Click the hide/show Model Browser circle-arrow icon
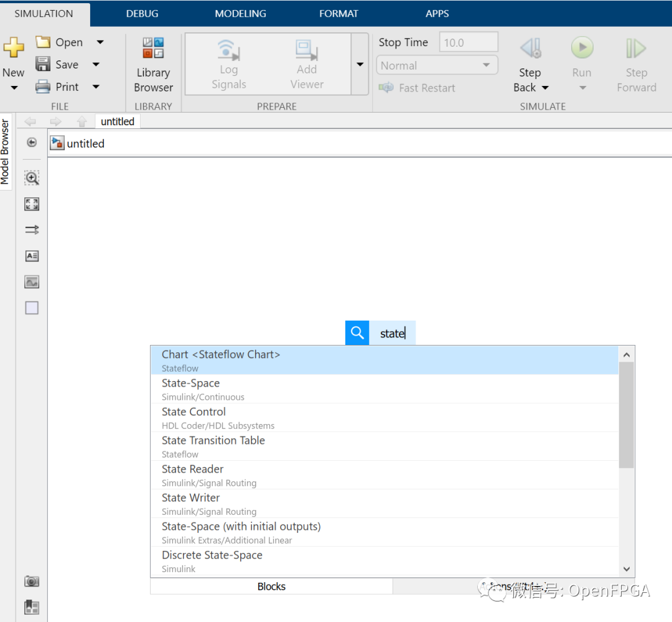The width and height of the screenshot is (672, 622). 32,143
